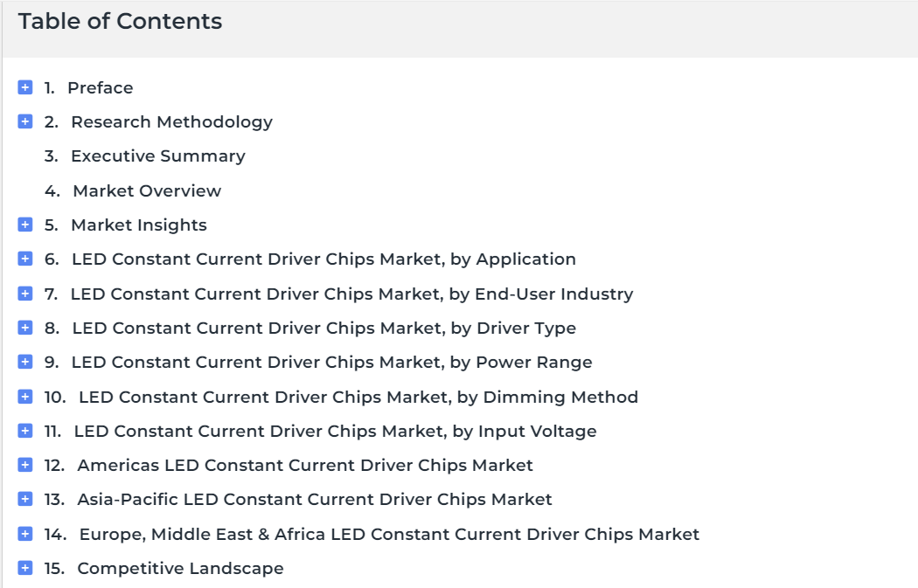Expand the Preface section plus icon
Screen dimensions: 918x588
[x=25, y=87]
